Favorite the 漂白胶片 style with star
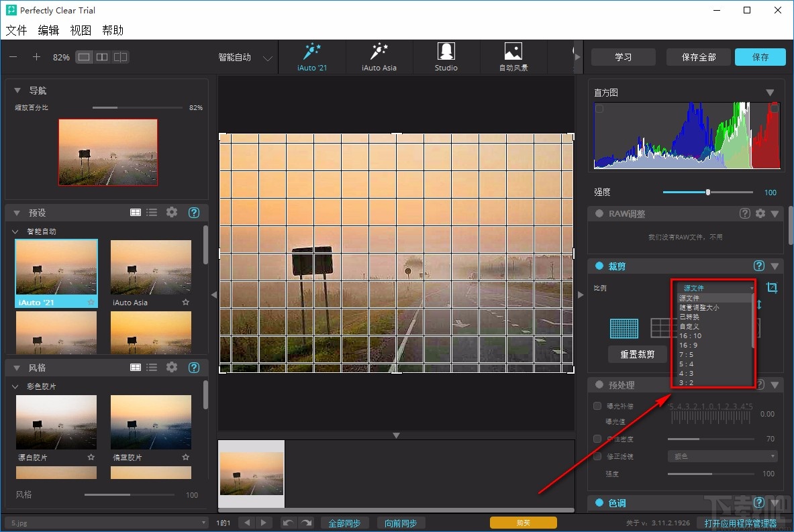Screen dimensions: 794x532 click(x=91, y=457)
